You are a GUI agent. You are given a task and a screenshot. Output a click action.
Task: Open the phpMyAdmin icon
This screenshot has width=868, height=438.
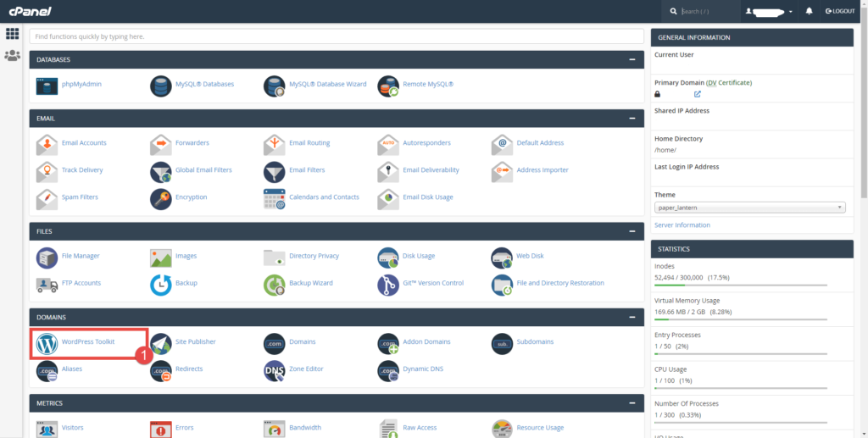click(x=47, y=85)
